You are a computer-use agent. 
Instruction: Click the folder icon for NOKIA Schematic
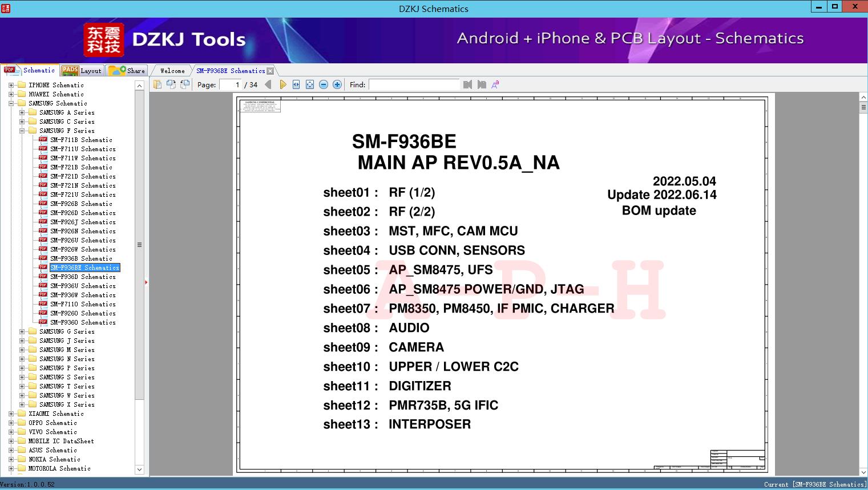[x=22, y=459]
